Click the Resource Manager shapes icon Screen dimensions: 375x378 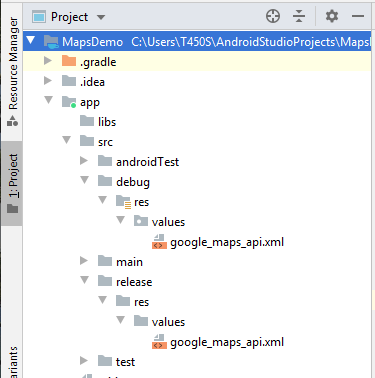(x=12, y=121)
